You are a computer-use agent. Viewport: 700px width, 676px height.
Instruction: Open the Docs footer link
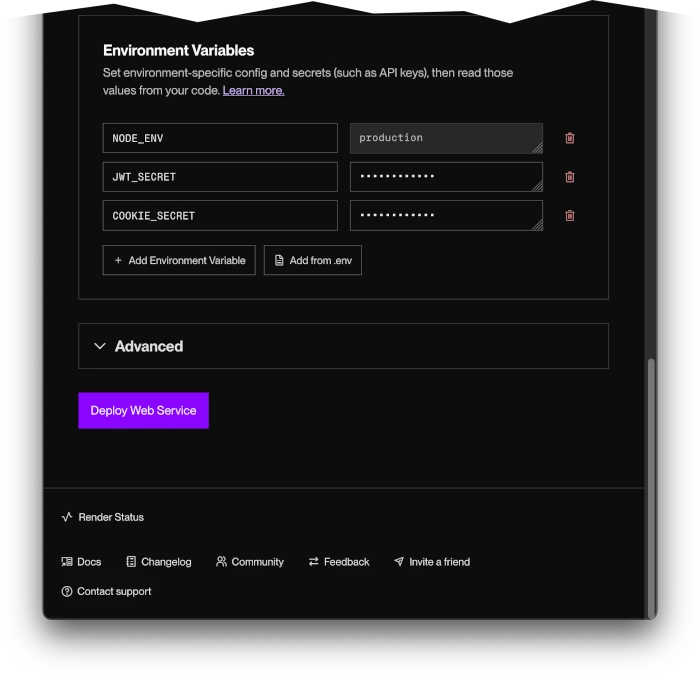coord(81,562)
